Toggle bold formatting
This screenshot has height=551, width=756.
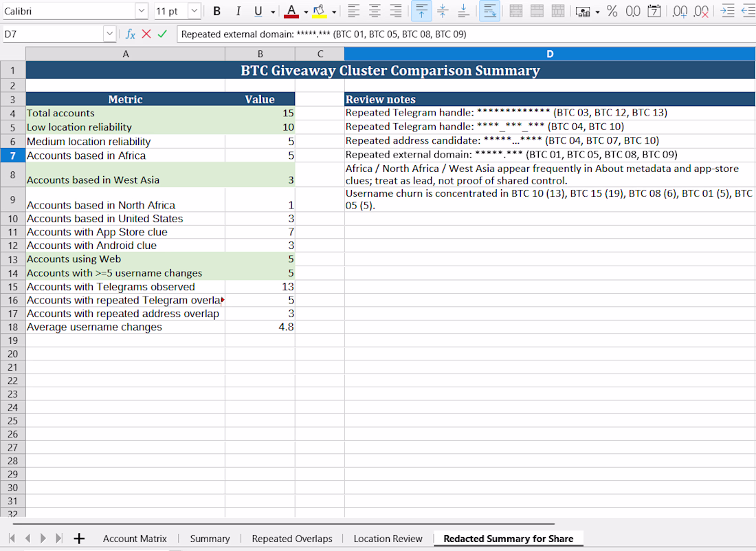[217, 11]
